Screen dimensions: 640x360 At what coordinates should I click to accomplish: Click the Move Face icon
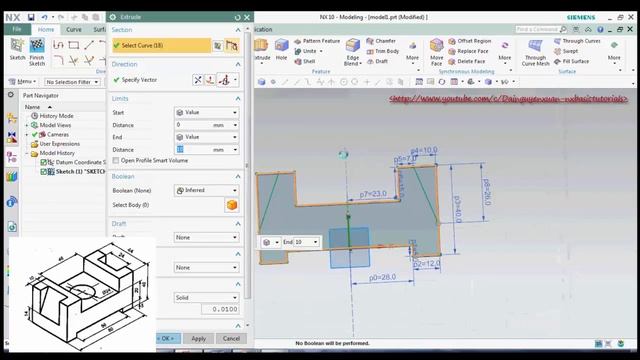(436, 46)
